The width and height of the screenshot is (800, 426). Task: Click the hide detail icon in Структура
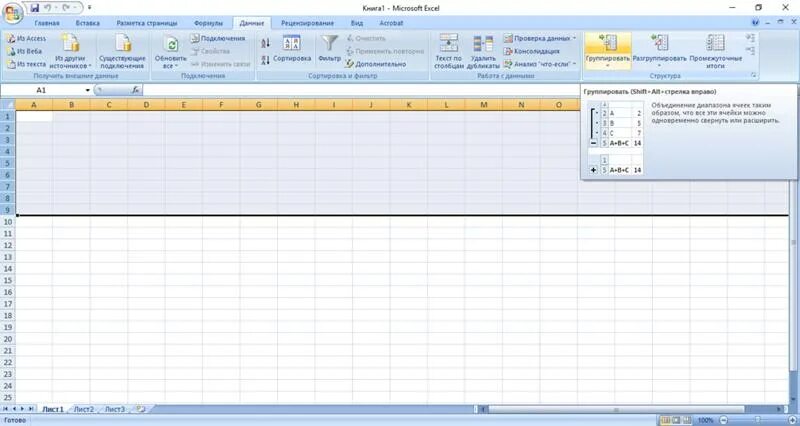(x=750, y=51)
